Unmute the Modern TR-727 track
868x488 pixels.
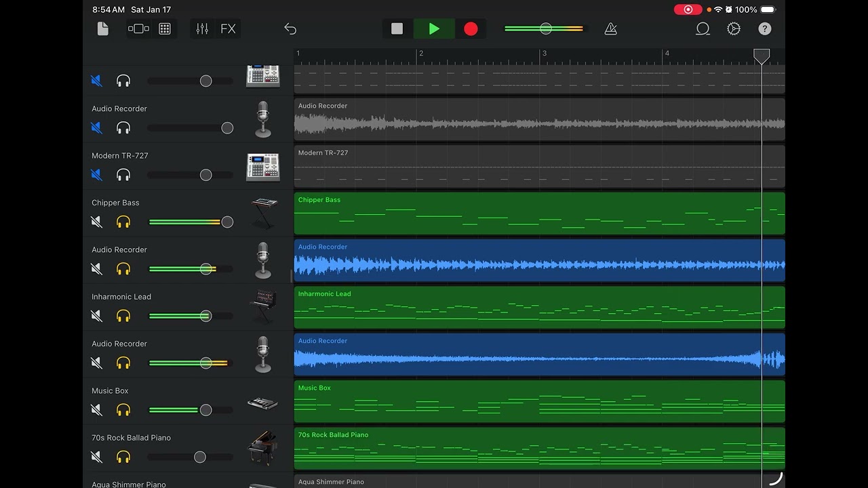click(x=96, y=175)
